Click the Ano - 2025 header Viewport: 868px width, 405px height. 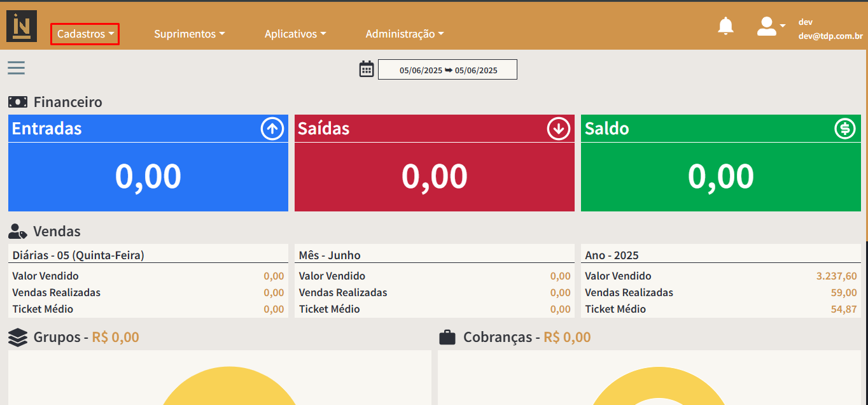(612, 255)
